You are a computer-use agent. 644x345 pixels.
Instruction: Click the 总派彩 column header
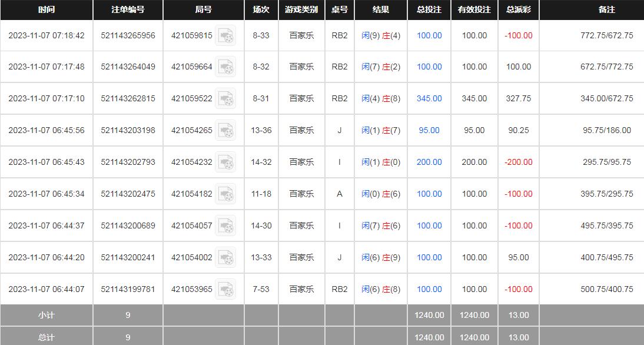(x=519, y=10)
